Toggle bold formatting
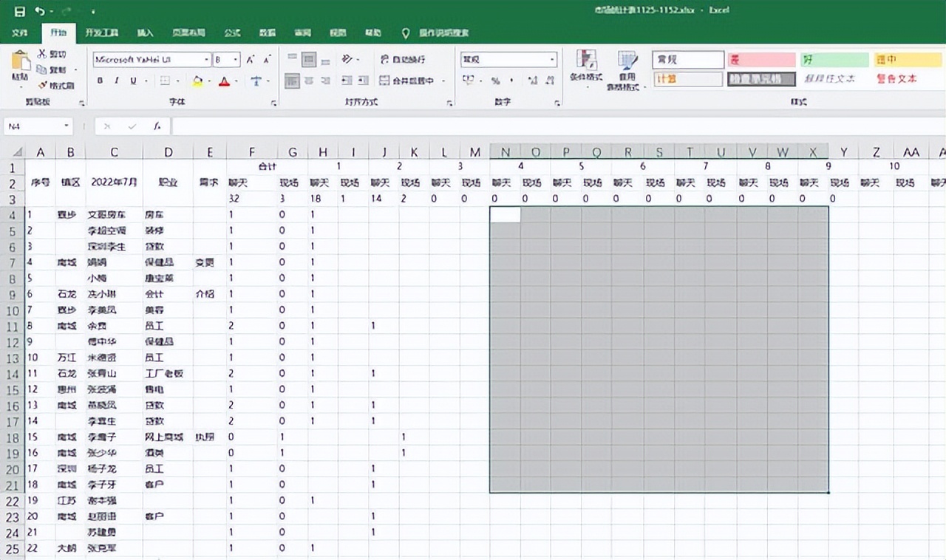Screen dimensions: 946x560 [x=100, y=81]
